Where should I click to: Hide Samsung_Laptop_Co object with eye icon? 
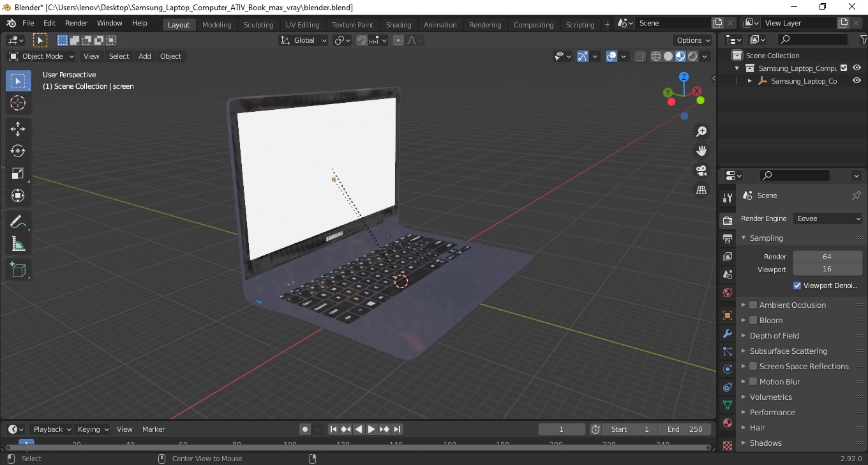click(x=857, y=81)
